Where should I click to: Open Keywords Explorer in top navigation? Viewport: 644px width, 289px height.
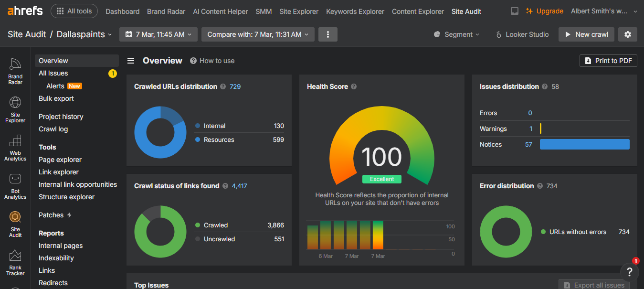click(x=355, y=11)
